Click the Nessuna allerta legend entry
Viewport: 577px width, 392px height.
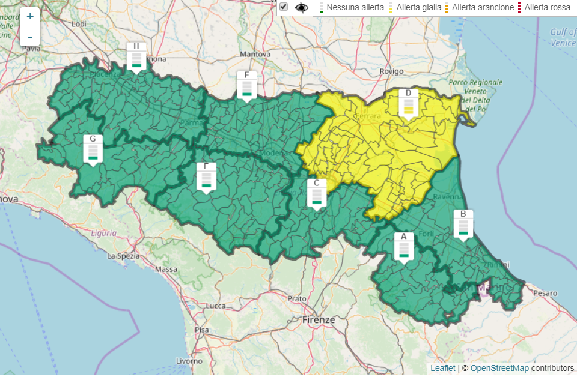[x=355, y=8]
